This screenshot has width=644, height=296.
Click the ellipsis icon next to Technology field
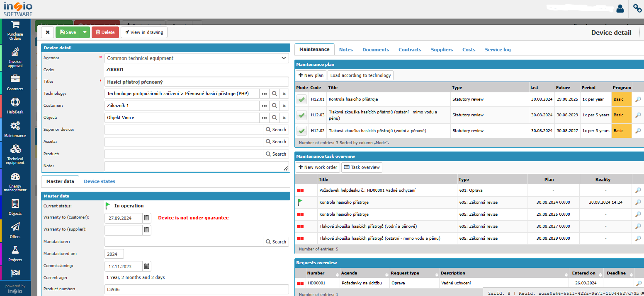point(265,93)
